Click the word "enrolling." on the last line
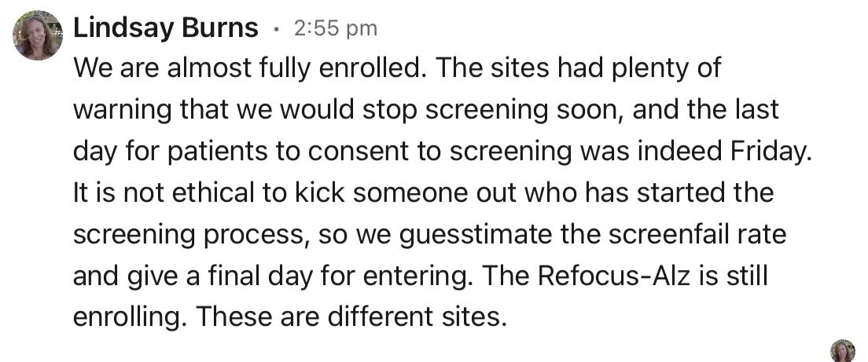 [130, 317]
